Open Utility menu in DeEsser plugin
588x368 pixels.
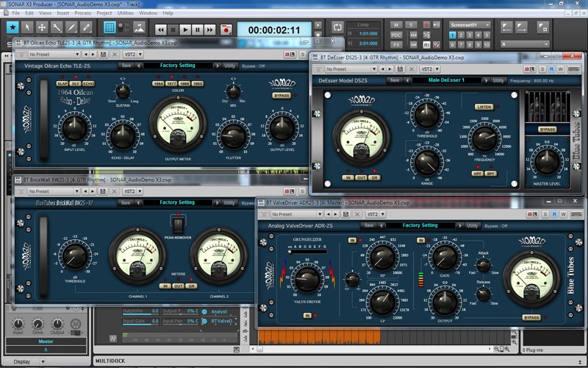pyautogui.click(x=498, y=80)
